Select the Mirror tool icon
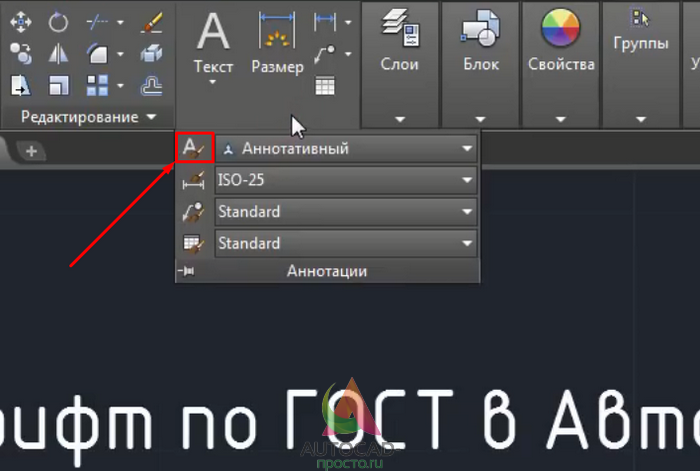 58,54
